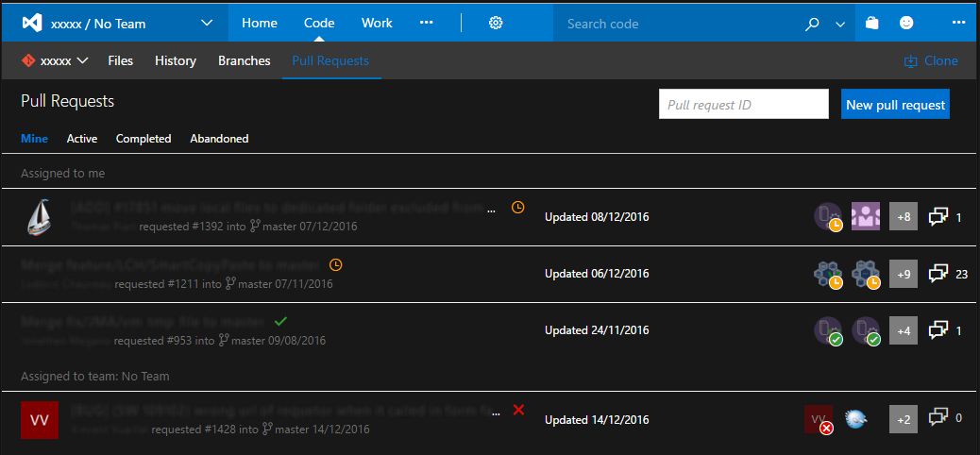This screenshot has height=455, width=980.
Task: Open comments icon on PR #953
Action: point(938,330)
